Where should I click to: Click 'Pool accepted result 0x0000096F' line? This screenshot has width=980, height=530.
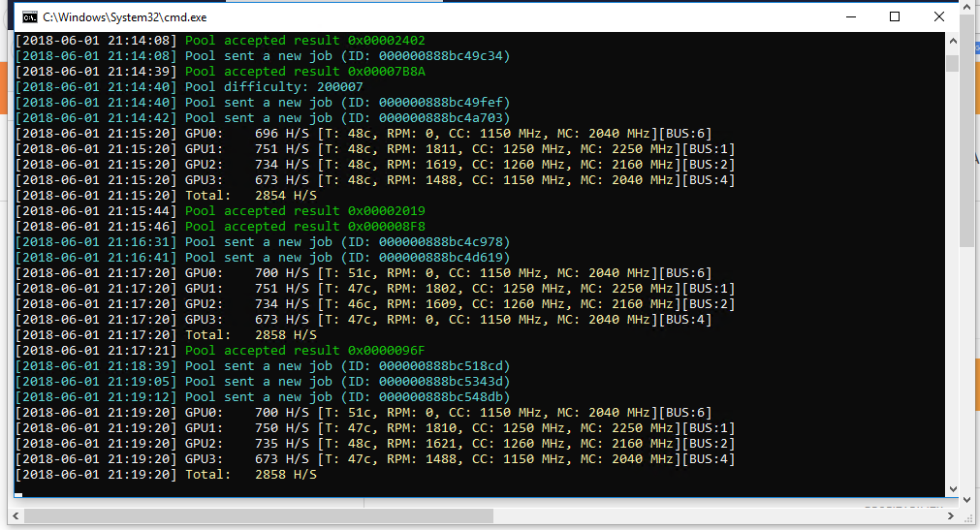[x=220, y=351]
